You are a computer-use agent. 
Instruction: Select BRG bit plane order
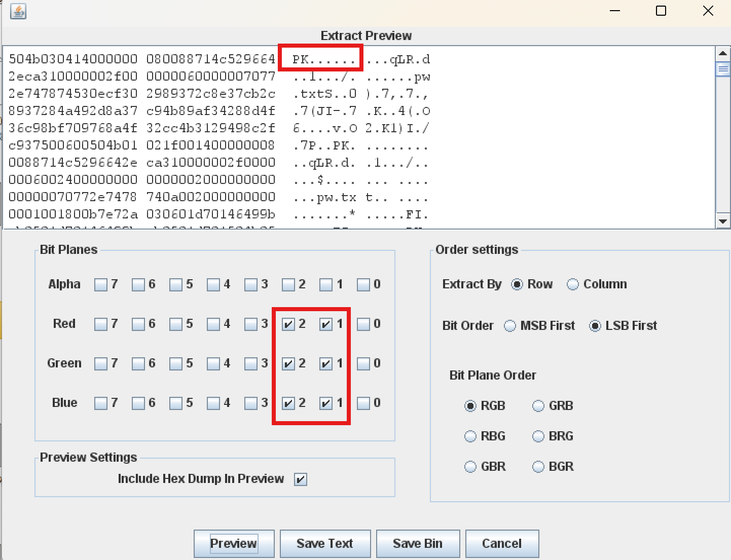[538, 436]
